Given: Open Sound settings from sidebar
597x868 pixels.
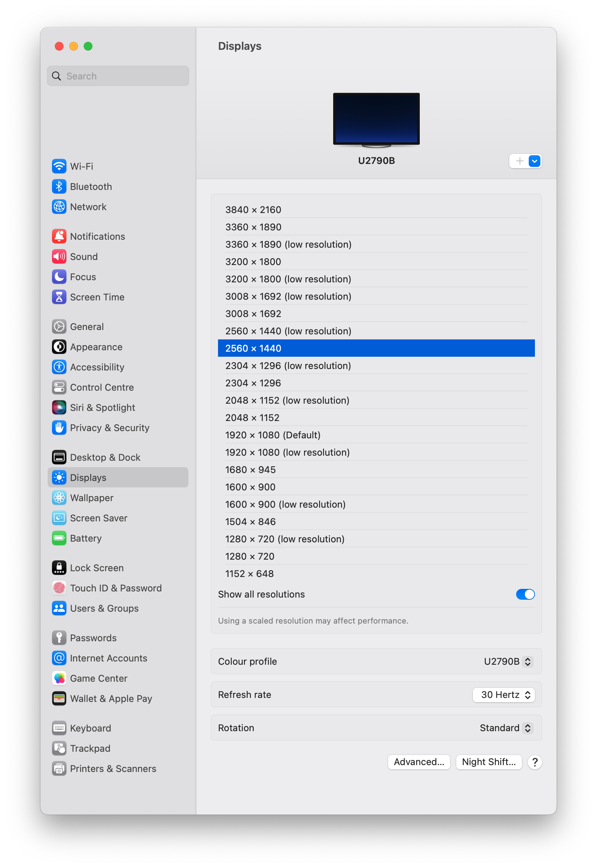Looking at the screenshot, I should point(84,256).
